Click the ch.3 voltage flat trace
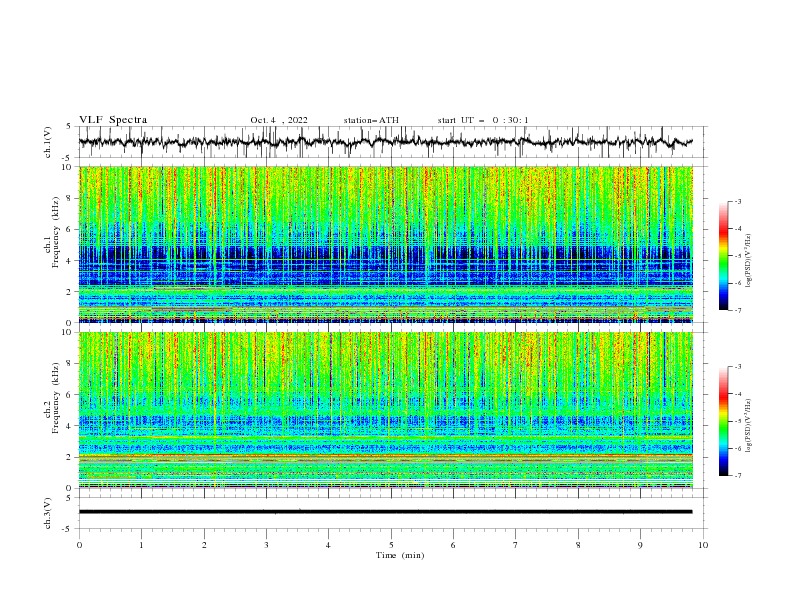This screenshot has height=612, width=792. [385, 512]
